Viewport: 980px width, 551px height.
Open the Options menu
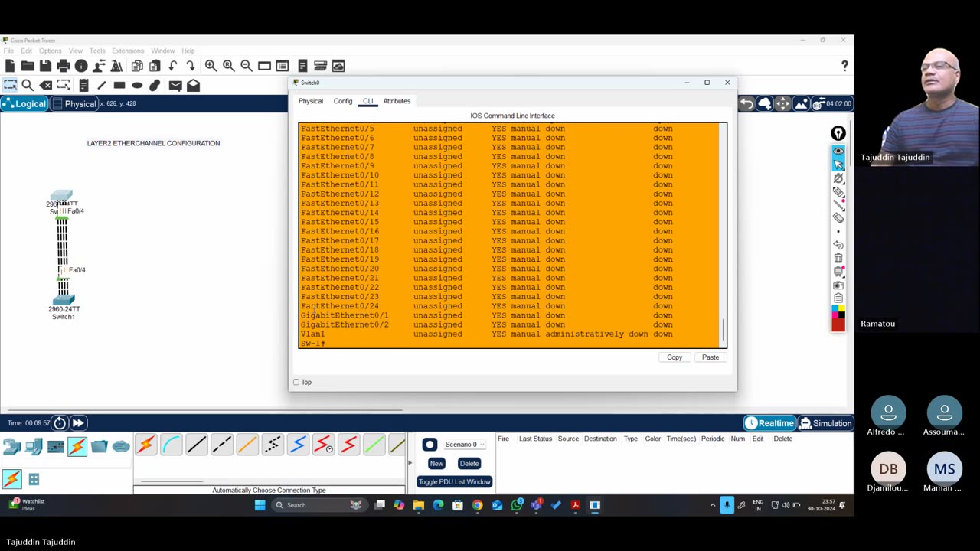[x=50, y=51]
